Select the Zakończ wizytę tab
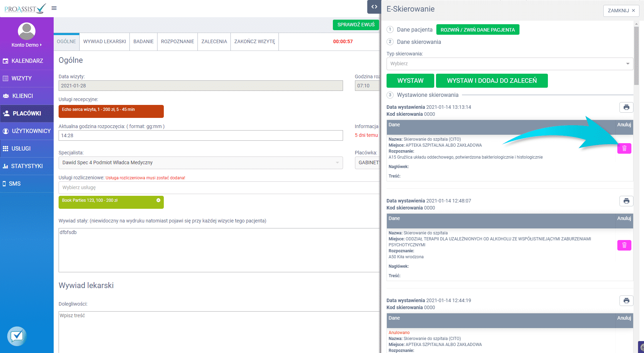The width and height of the screenshot is (644, 353). pos(255,41)
